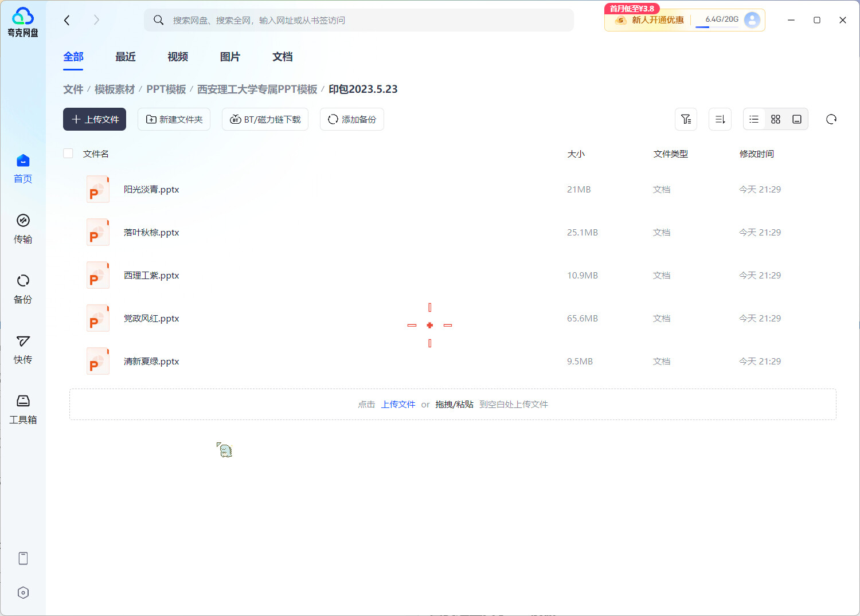860x616 pixels.
Task: Click the floating mascot icon
Action: click(224, 450)
